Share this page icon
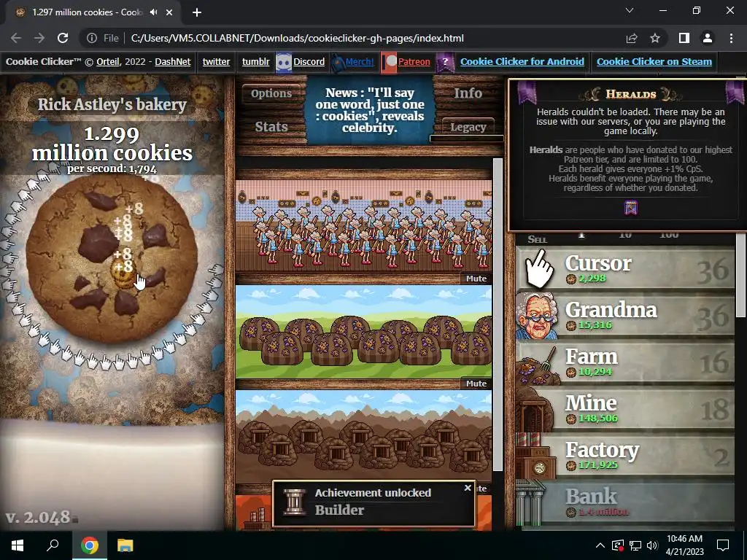This screenshot has height=560, width=747. pos(632,38)
